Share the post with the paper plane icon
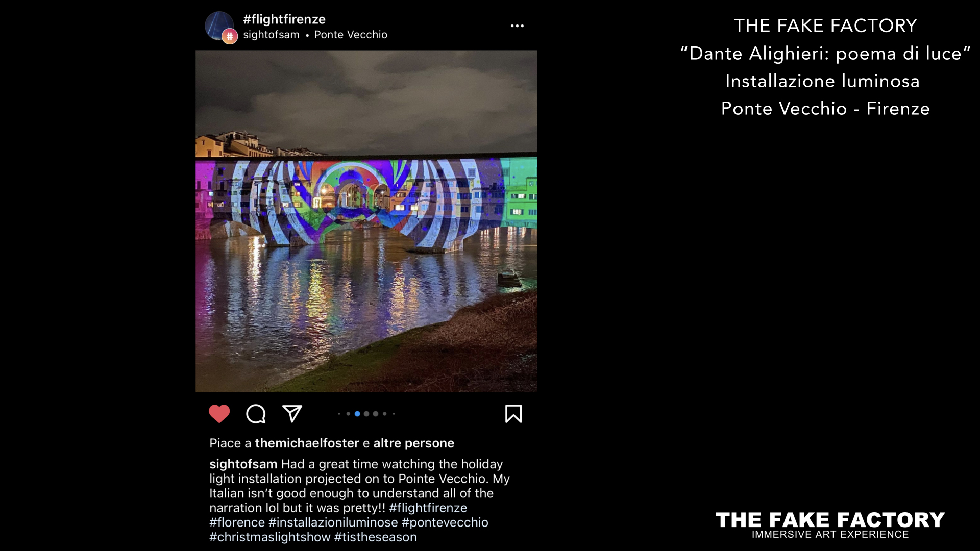The width and height of the screenshot is (980, 551). pyautogui.click(x=292, y=414)
